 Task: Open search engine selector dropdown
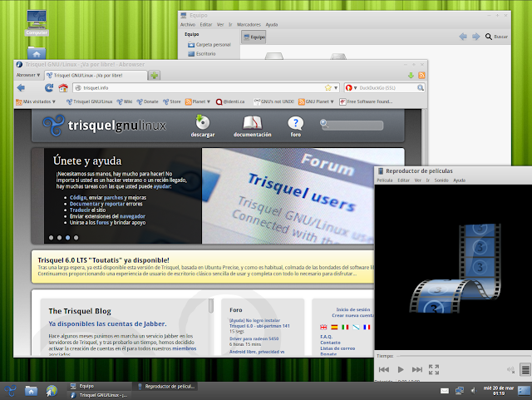pos(351,88)
